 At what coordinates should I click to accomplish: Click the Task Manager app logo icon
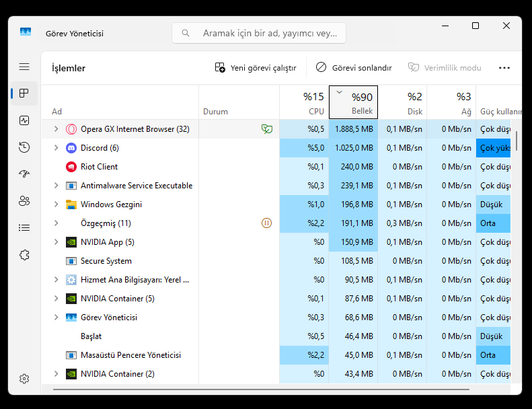click(x=26, y=32)
